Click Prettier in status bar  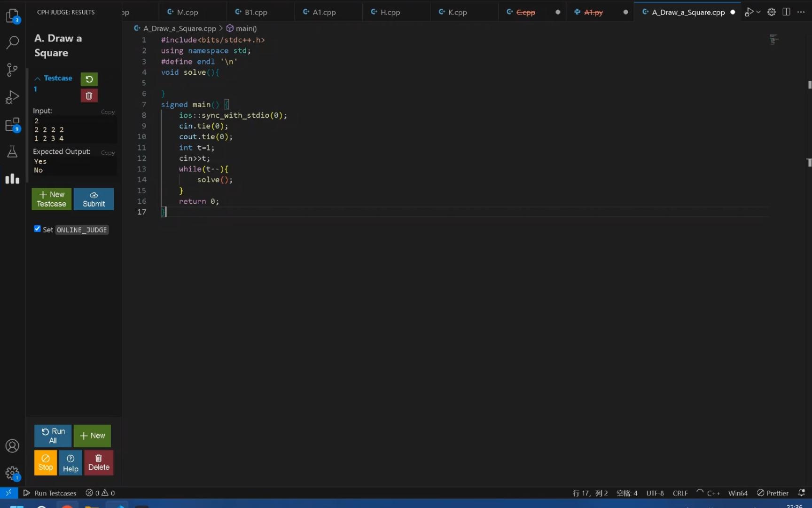point(773,493)
